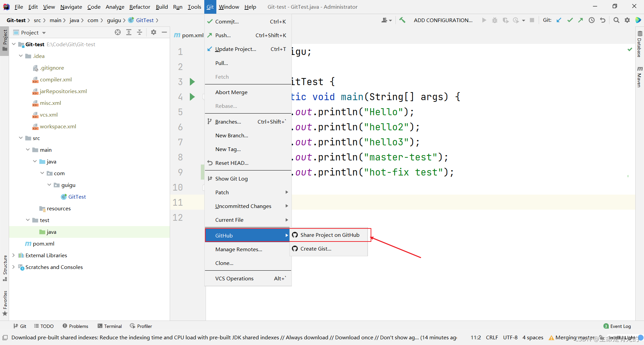Click the debug bug icon in toolbar
The height and width of the screenshot is (345, 644).
[495, 20]
